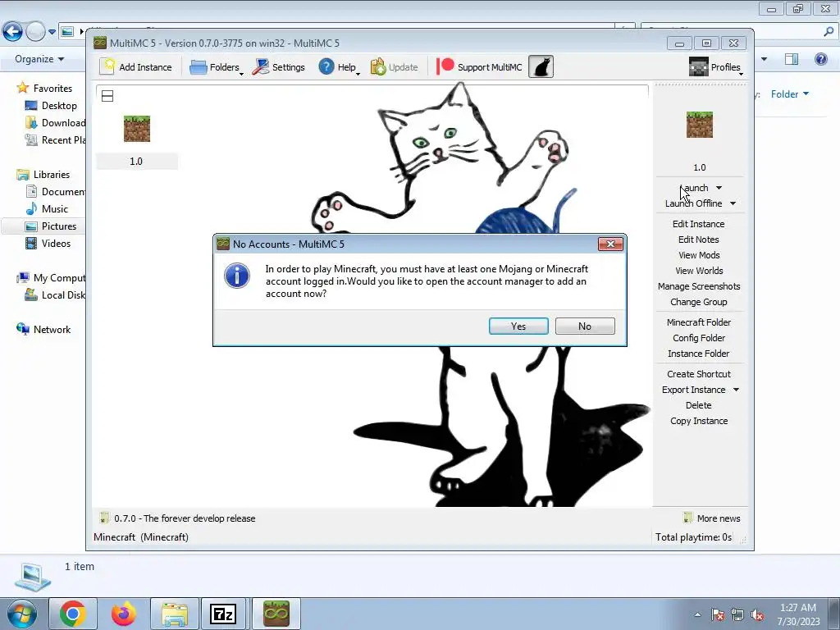Click Edit Notes in side panel
Image resolution: width=840 pixels, height=630 pixels.
[699, 240]
